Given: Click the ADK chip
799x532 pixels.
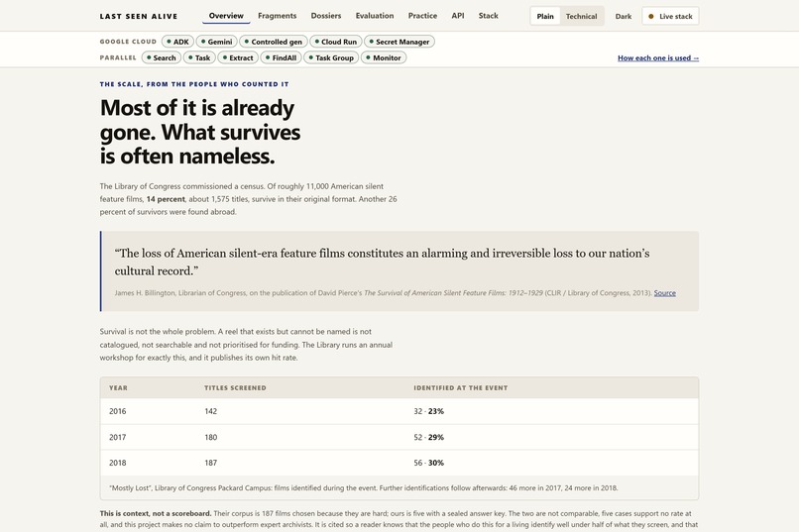Looking at the screenshot, I should tap(177, 42).
